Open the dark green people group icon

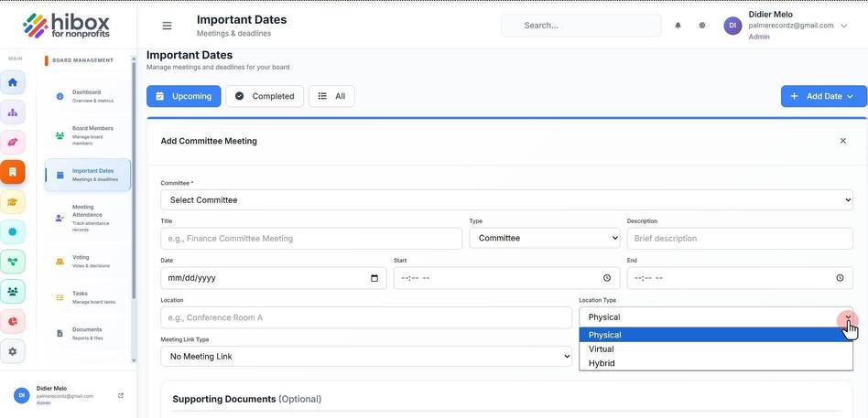pyautogui.click(x=13, y=292)
